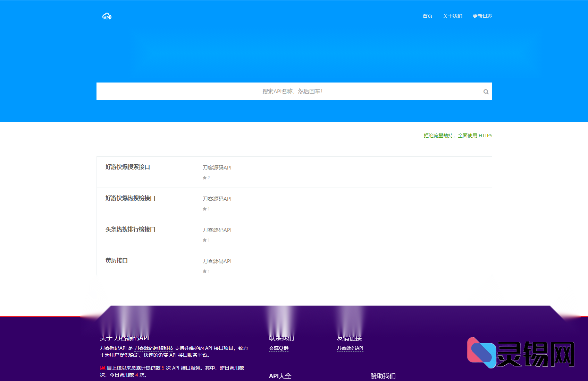Click the star icon under 头条热搜排行榜接口
The height and width of the screenshot is (381, 588).
coord(204,240)
